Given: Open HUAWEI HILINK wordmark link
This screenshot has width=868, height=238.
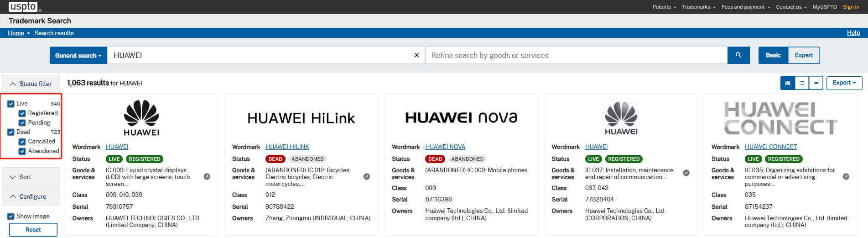Looking at the screenshot, I should [x=287, y=147].
